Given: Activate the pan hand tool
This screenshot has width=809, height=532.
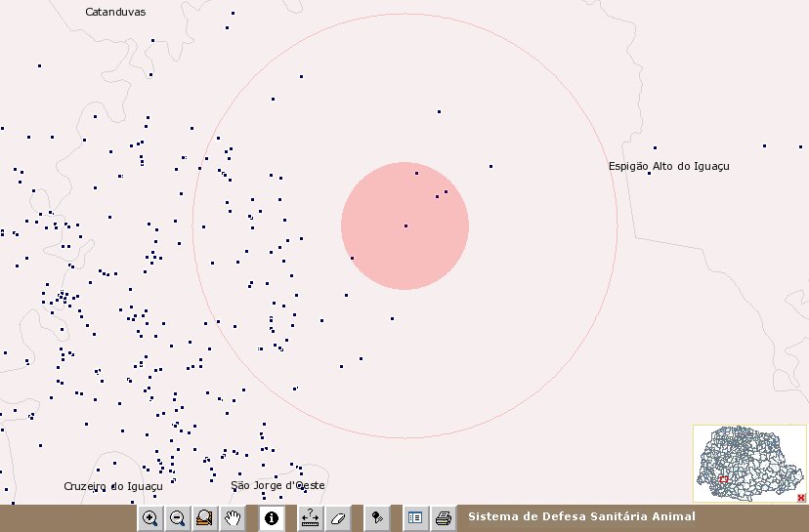Looking at the screenshot, I should 232,518.
